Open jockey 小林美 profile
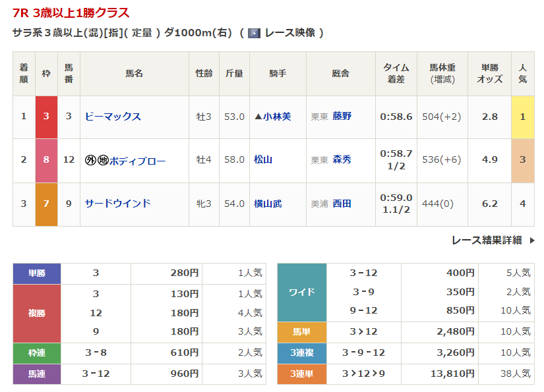 coord(277,117)
